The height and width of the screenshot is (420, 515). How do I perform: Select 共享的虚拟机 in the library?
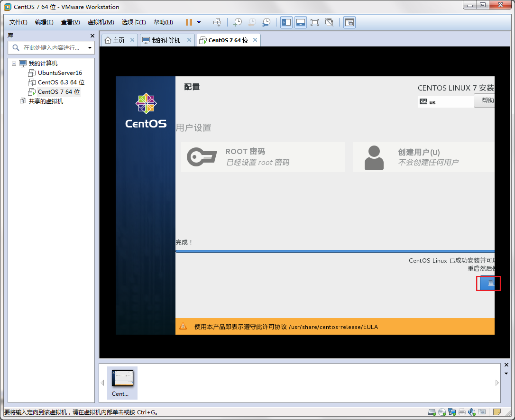46,101
